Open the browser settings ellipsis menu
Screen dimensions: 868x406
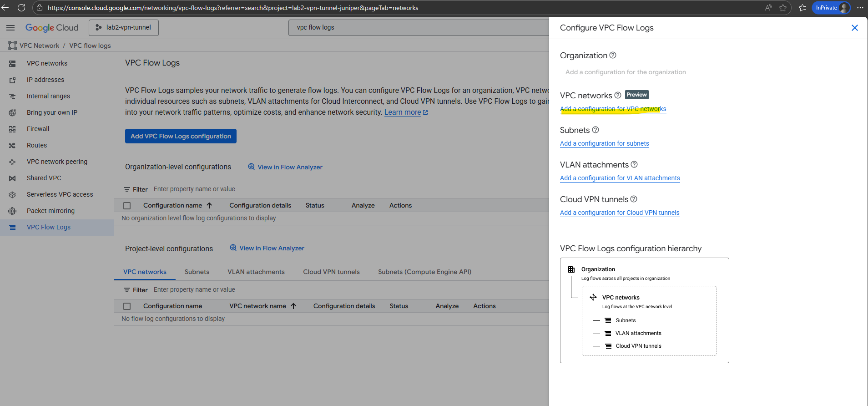pos(860,8)
